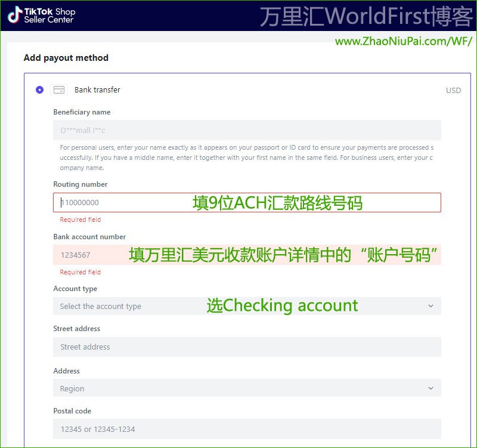Click the Bank transfer label text
This screenshot has width=477, height=448.
97,90
